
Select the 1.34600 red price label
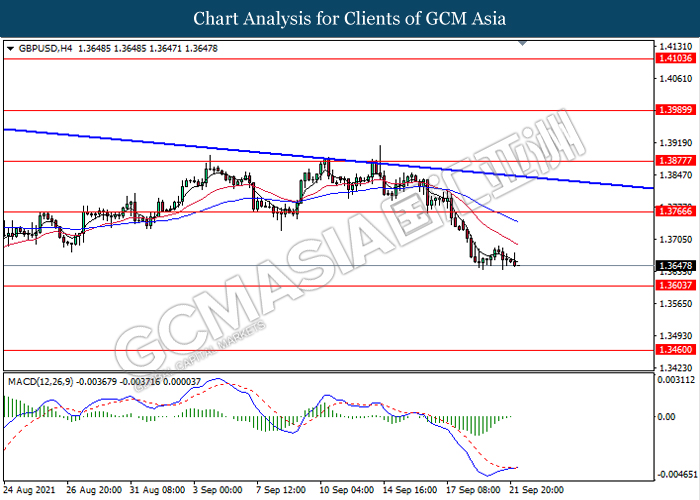tap(675, 350)
